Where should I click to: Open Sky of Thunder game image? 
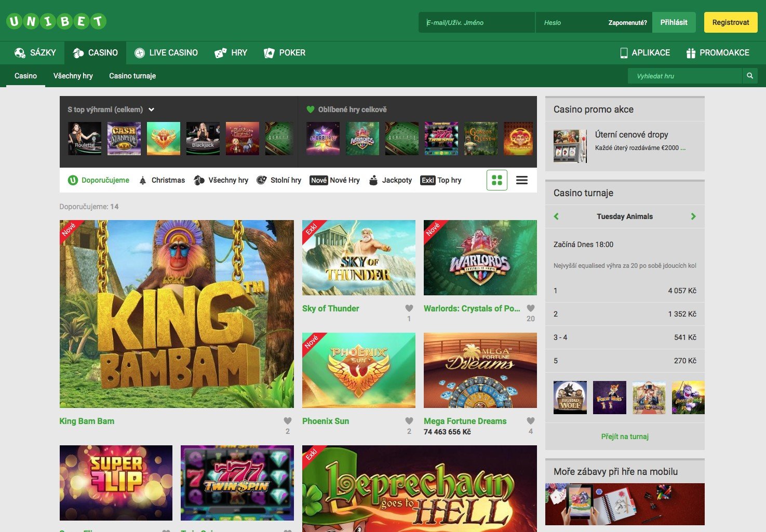point(359,257)
